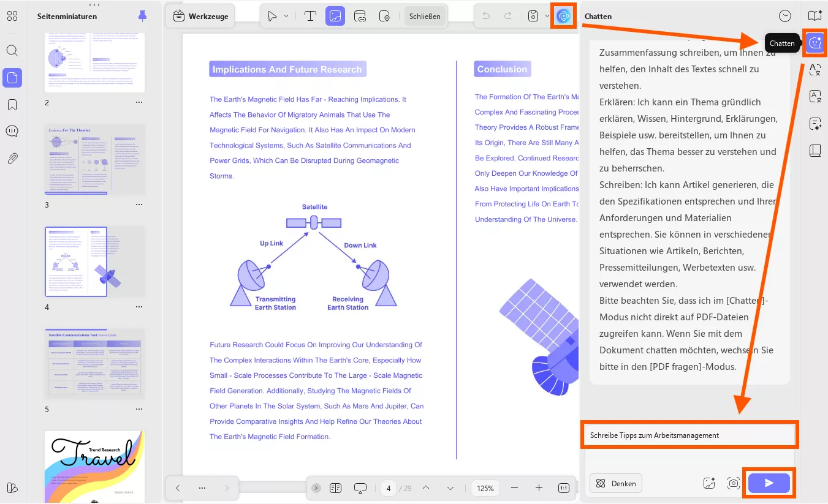Click the heading 'Implications And Future Research'
The width and height of the screenshot is (828, 504).
[287, 69]
